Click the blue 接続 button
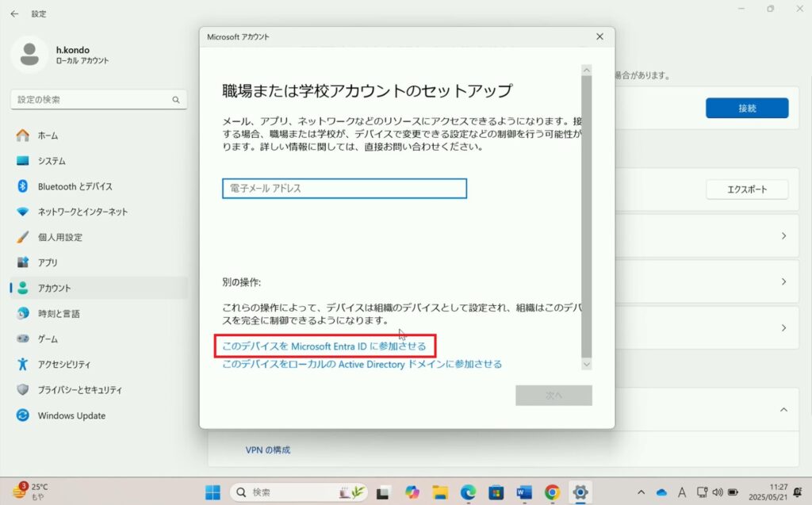This screenshot has height=505, width=812. coord(747,108)
